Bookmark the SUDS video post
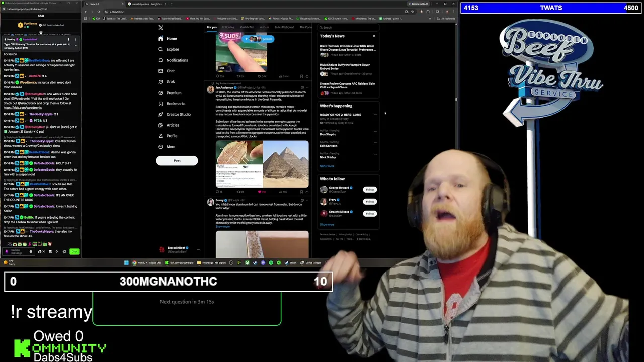 point(301,76)
